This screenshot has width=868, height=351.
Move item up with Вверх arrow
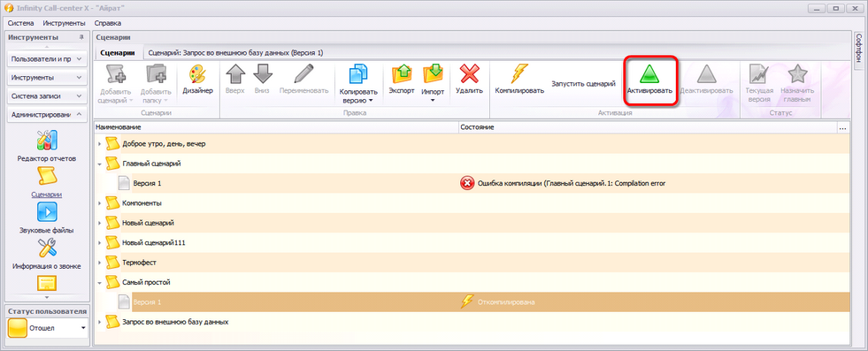pyautogui.click(x=235, y=74)
